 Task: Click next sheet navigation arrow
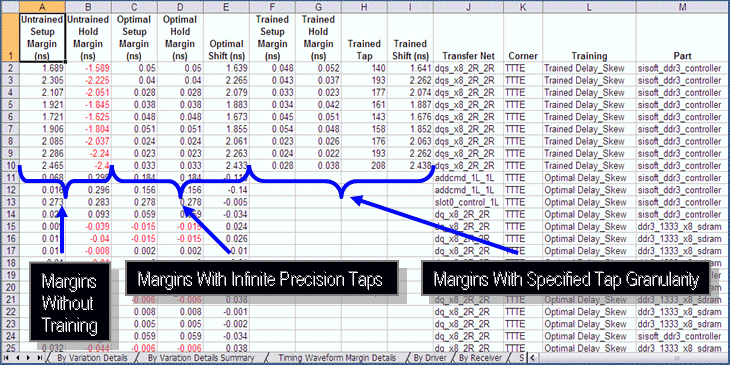28,358
